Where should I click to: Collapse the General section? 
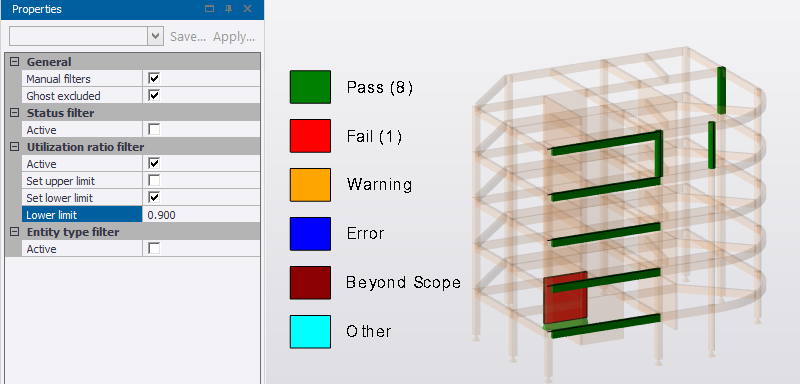pyautogui.click(x=14, y=62)
